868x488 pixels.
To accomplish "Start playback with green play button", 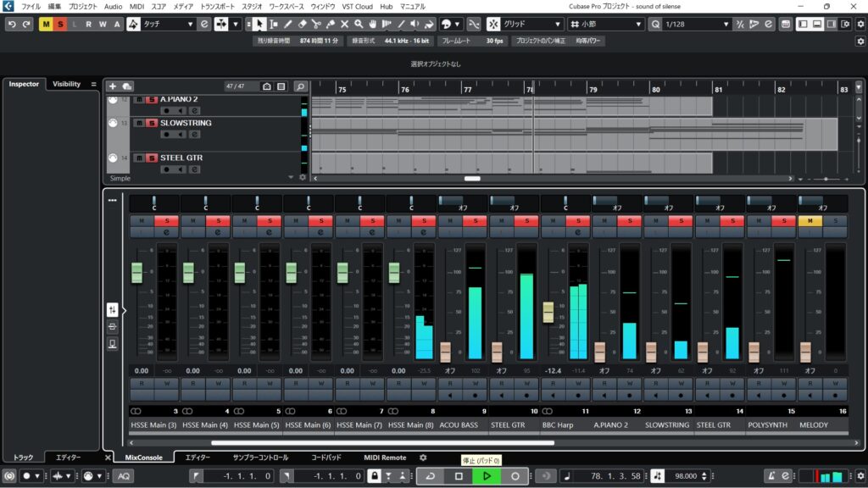I will pos(487,476).
